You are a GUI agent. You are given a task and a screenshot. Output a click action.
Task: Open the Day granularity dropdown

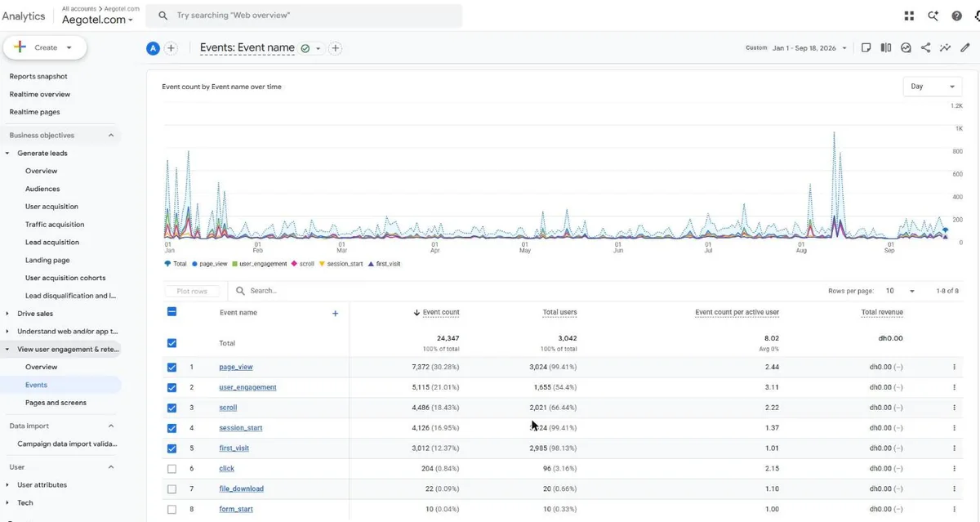click(933, 87)
